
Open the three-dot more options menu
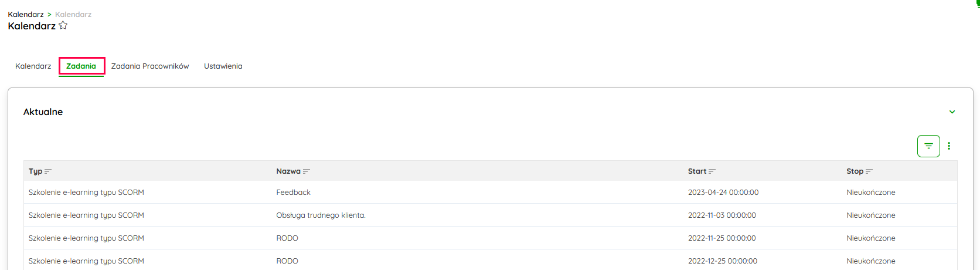tap(949, 146)
